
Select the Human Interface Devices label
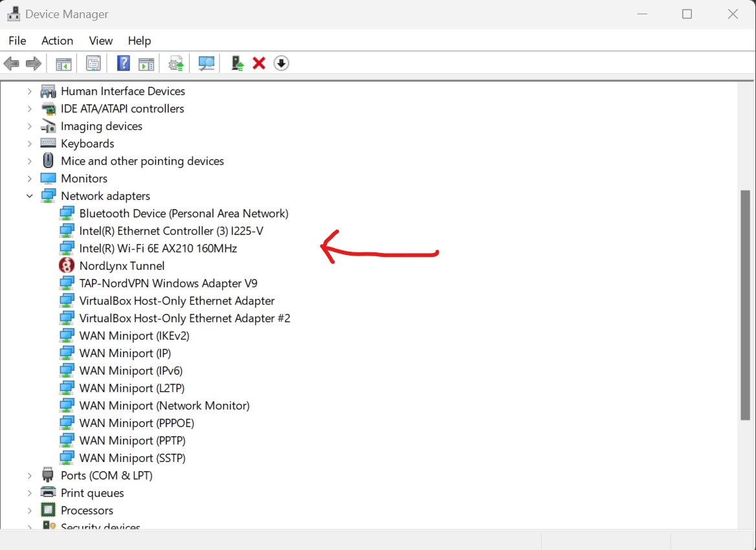point(123,91)
